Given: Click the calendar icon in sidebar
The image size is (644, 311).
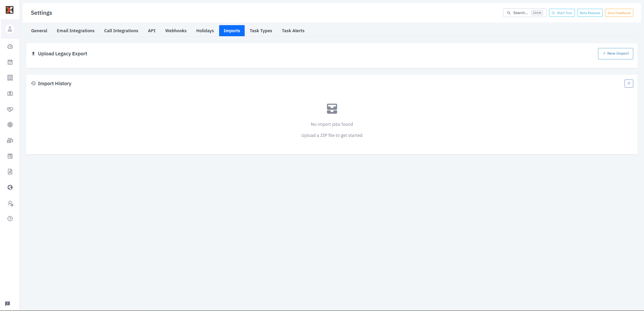Looking at the screenshot, I should 10,62.
